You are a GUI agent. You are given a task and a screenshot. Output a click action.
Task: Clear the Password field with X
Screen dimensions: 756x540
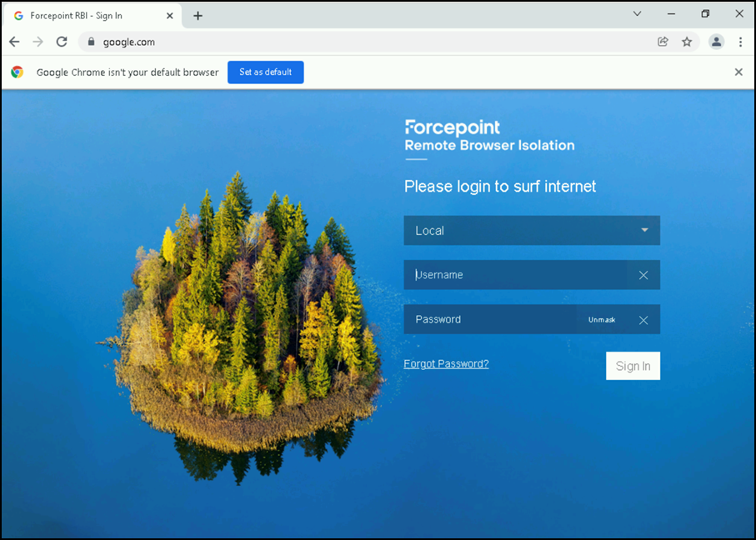coord(643,320)
